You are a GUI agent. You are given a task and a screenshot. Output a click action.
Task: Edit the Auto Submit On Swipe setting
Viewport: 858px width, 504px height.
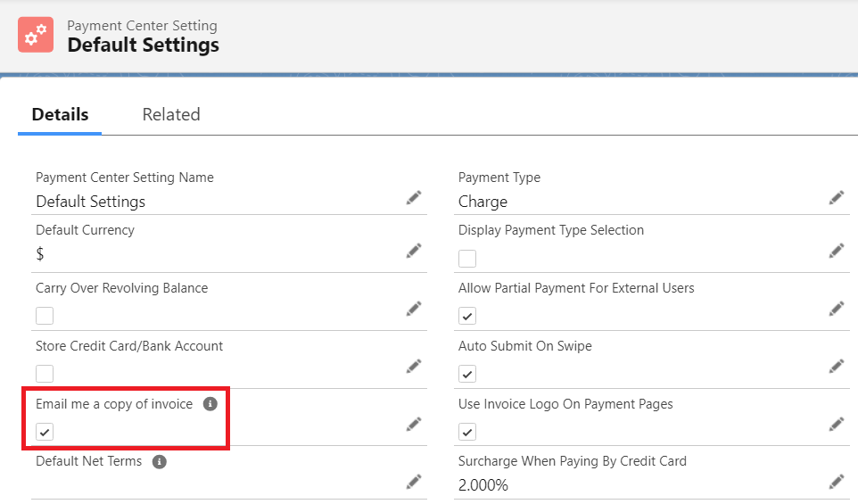[836, 366]
